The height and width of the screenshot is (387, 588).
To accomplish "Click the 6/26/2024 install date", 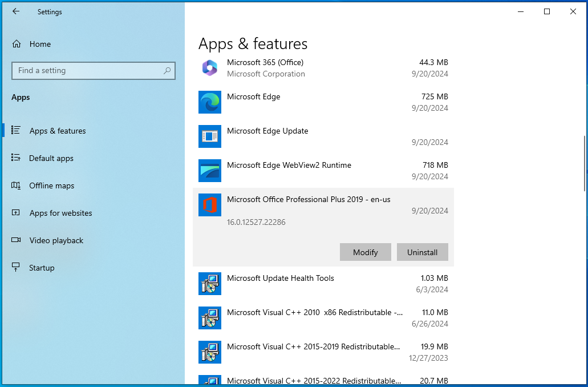I will coord(430,324).
